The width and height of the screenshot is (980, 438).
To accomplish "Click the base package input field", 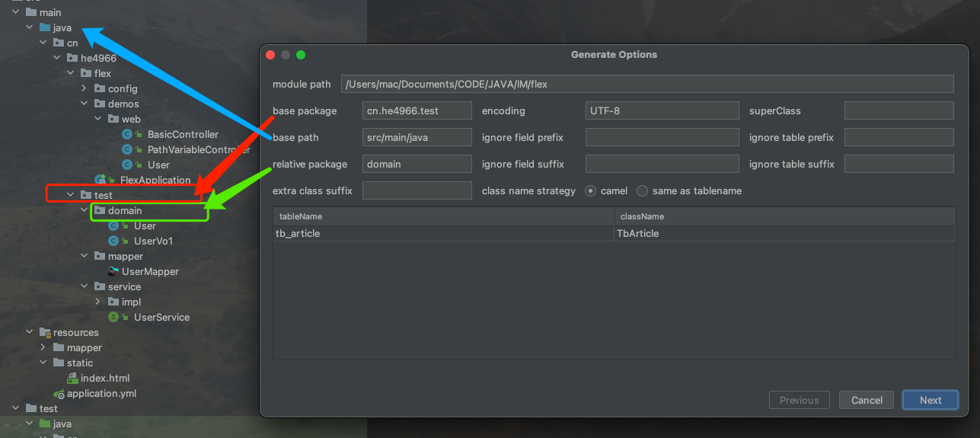I will click(x=417, y=110).
